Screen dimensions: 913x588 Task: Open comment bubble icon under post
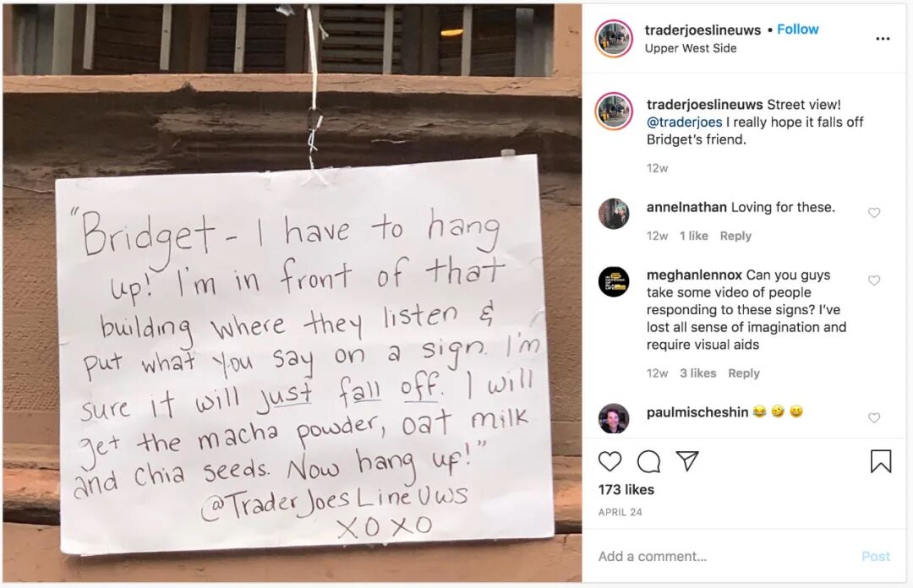click(x=648, y=461)
